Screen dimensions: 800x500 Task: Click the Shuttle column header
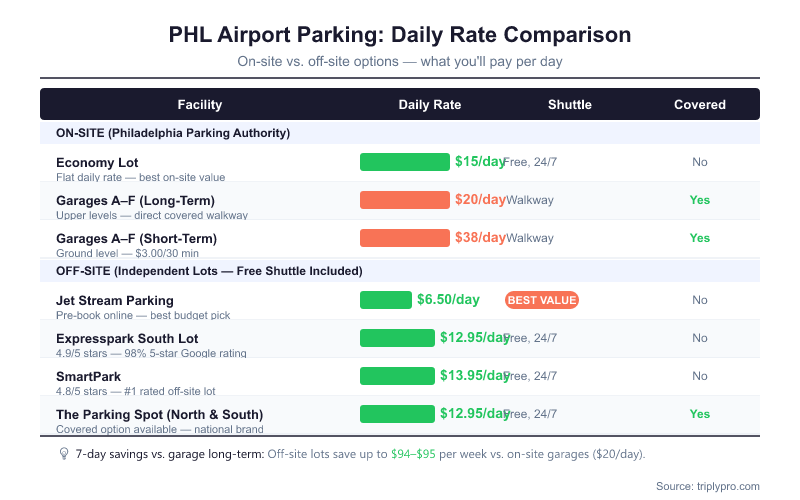pos(570,104)
